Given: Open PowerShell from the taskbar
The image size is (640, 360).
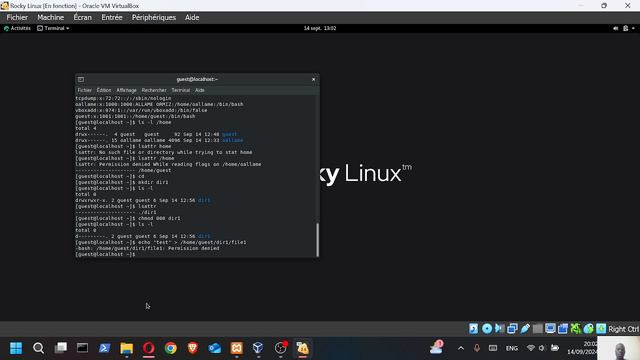Looking at the screenshot, I should [x=104, y=348].
